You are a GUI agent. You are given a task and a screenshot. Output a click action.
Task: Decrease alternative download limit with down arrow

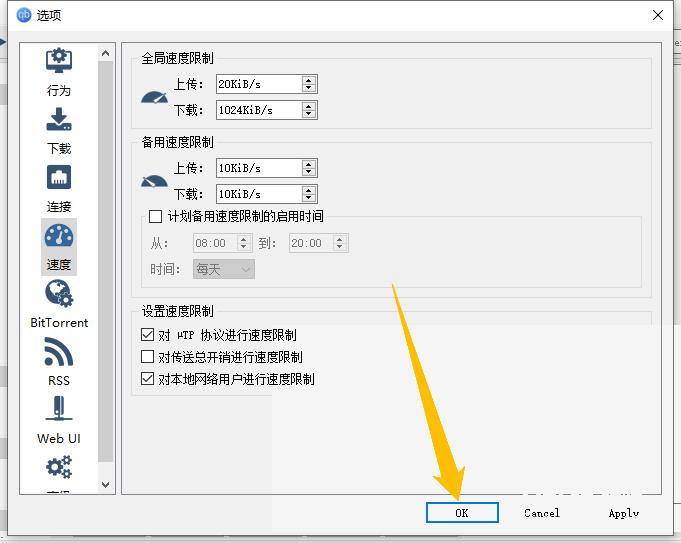309,198
